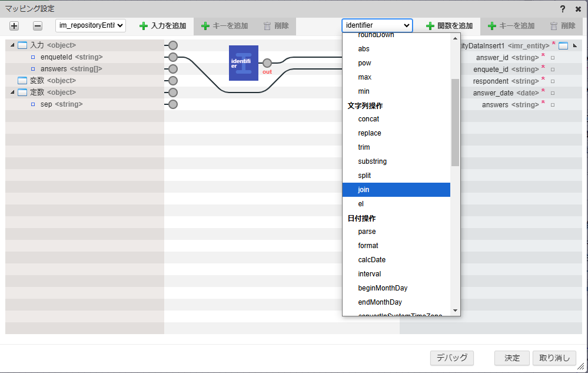
Task: Select the identifier function node on the canvas
Action: 243,62
